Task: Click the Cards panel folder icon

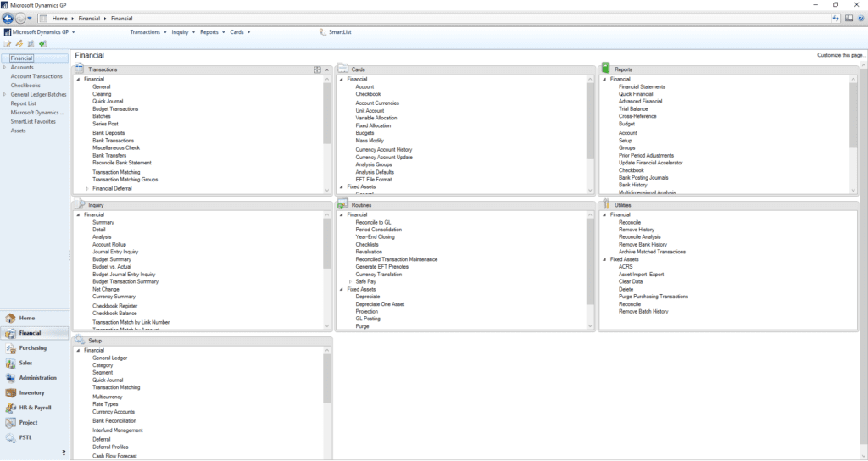Action: tap(342, 69)
